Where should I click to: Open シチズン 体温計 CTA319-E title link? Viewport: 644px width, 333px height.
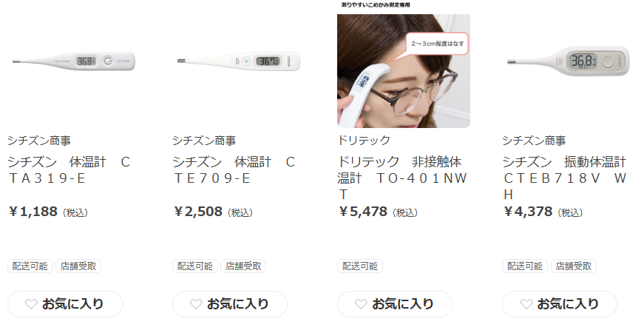[69, 169]
